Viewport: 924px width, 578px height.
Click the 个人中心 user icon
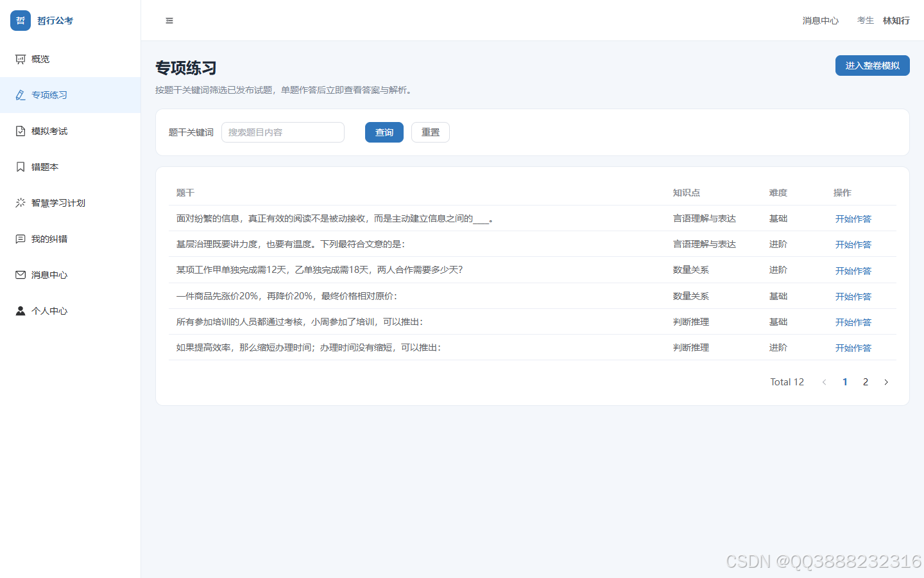tap(21, 311)
